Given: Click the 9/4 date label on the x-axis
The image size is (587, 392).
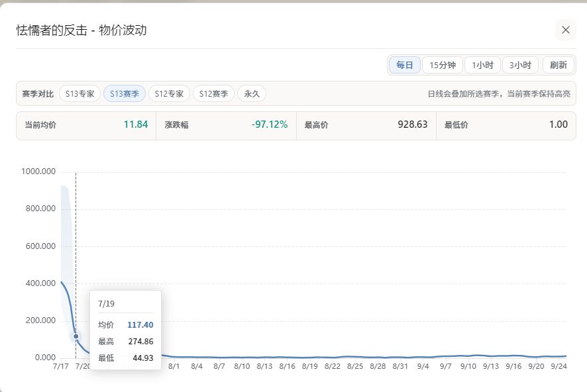Looking at the screenshot, I should (423, 366).
